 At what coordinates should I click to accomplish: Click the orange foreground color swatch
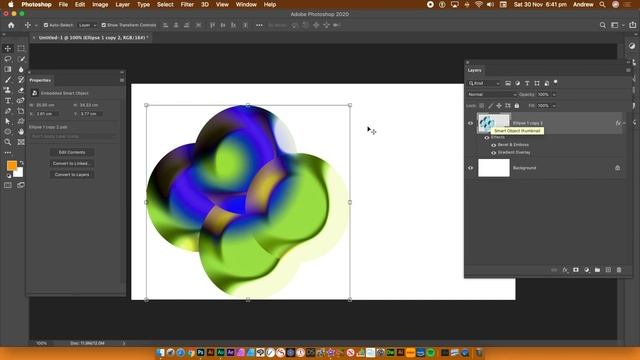[11, 165]
